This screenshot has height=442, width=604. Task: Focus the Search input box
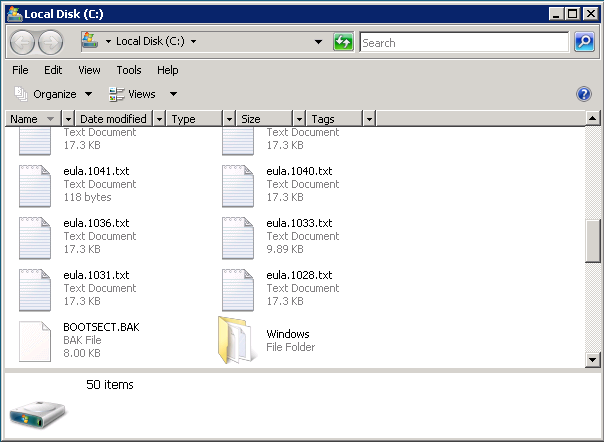(464, 42)
